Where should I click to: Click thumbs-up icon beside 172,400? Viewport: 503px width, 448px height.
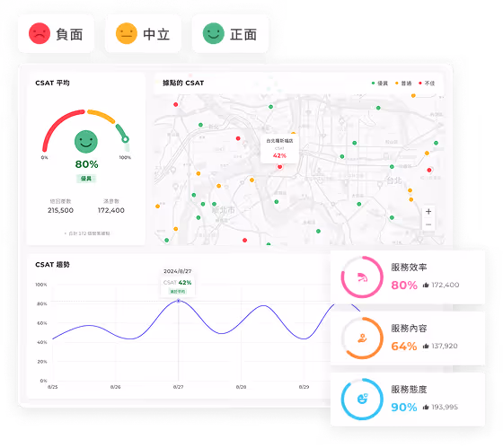(x=426, y=285)
